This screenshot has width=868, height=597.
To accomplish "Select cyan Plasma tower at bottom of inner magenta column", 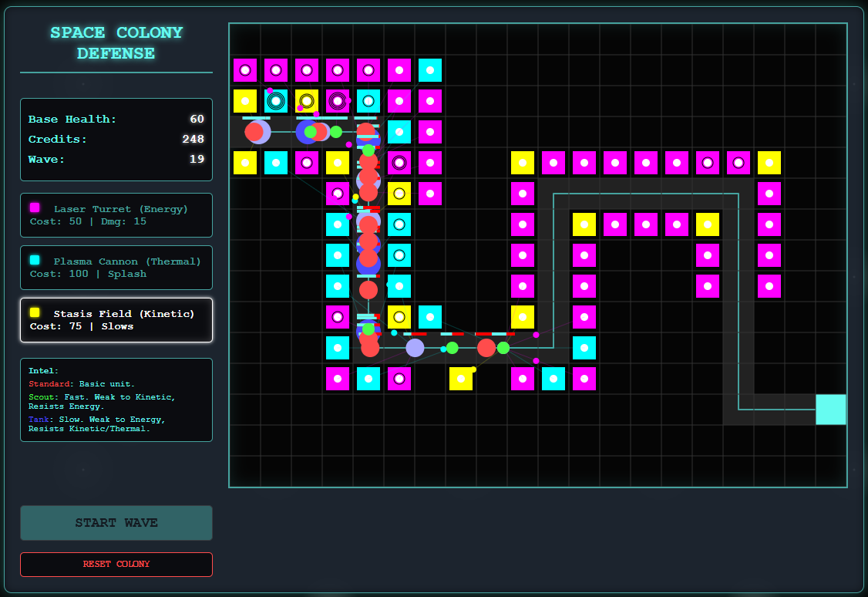I will pos(584,348).
